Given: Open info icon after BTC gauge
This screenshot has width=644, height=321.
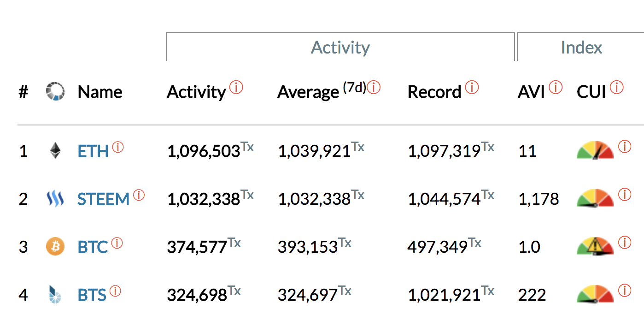Looking at the screenshot, I should pyautogui.click(x=624, y=243).
